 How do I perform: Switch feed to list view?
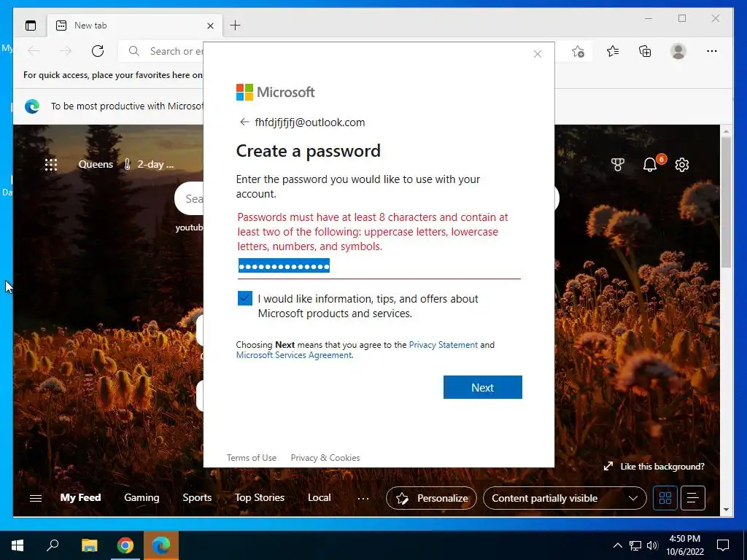(x=693, y=498)
